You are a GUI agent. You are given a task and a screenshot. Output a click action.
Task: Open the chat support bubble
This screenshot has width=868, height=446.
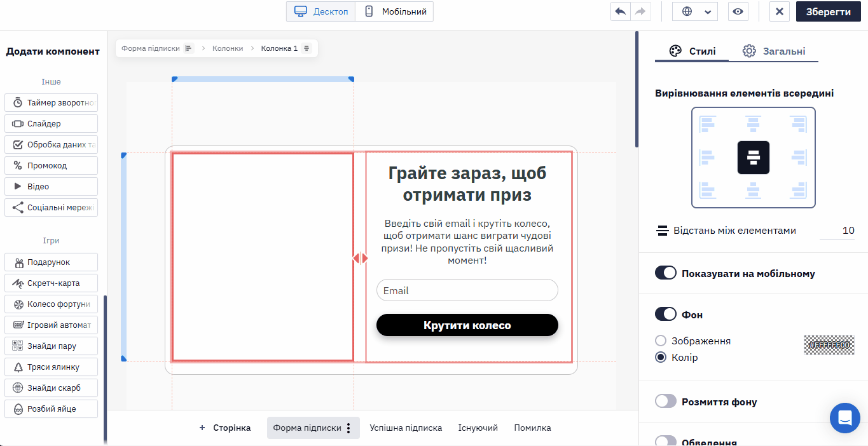tap(845, 418)
